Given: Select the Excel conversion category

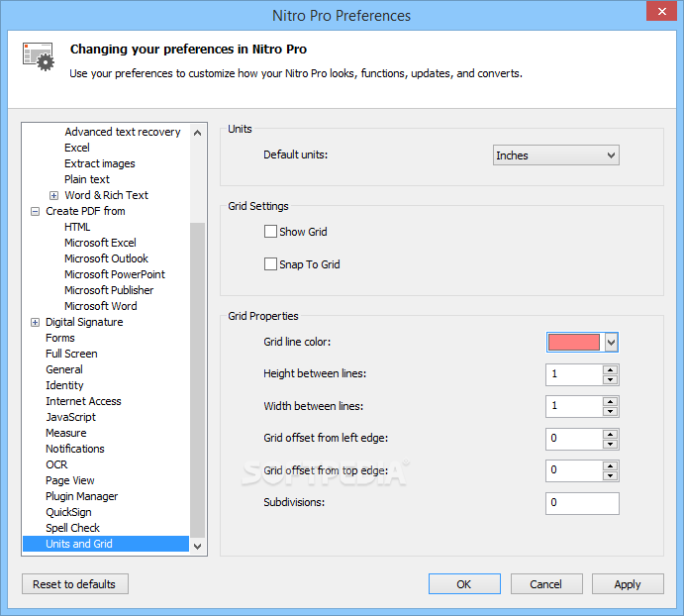Looking at the screenshot, I should pos(77,148).
